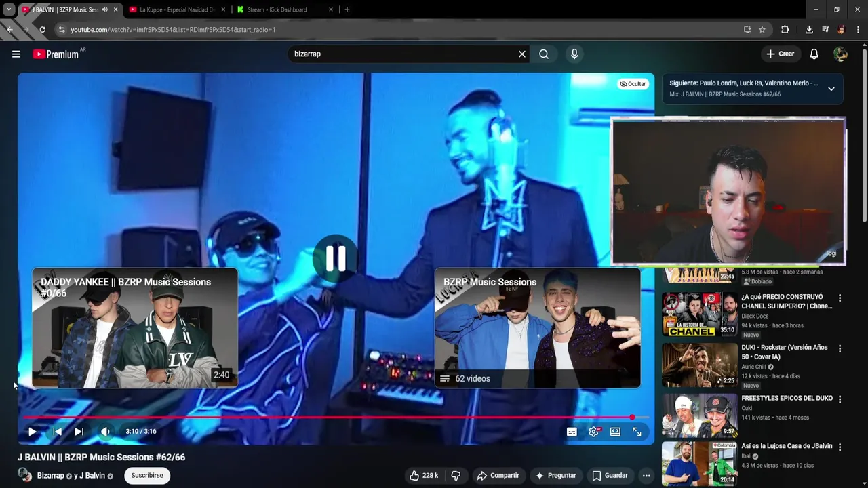Open the DADDY YANKEE end screen video
868x488 pixels.
pos(135,328)
